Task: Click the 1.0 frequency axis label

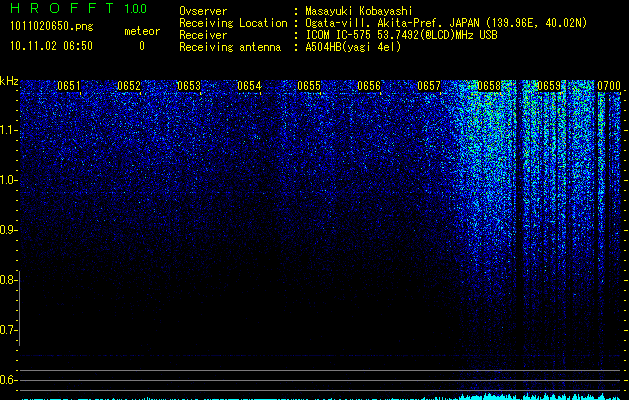Action: click(x=8, y=180)
